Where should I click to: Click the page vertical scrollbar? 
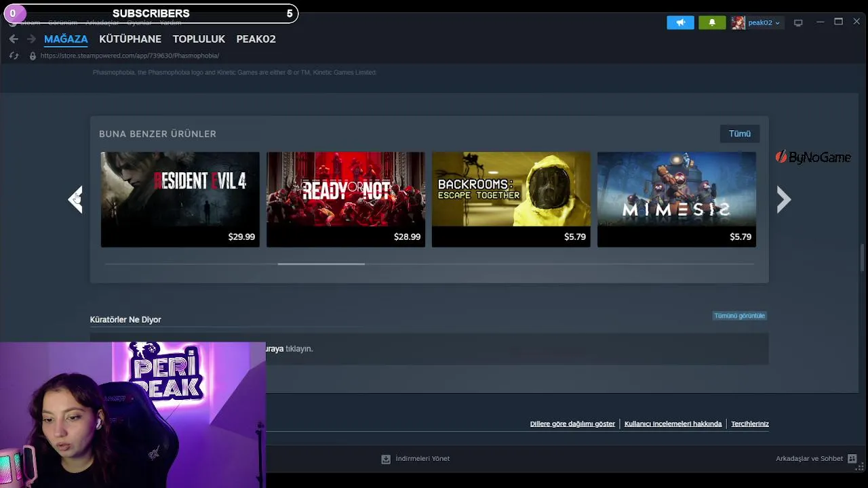863,258
